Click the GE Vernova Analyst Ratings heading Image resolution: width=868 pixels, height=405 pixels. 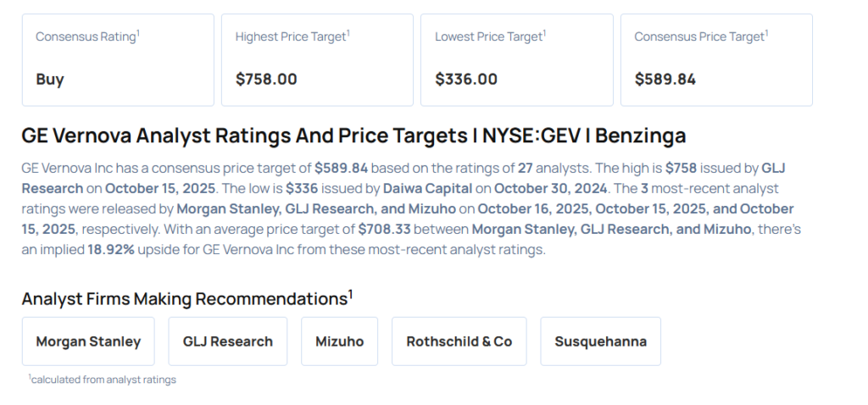click(x=353, y=136)
